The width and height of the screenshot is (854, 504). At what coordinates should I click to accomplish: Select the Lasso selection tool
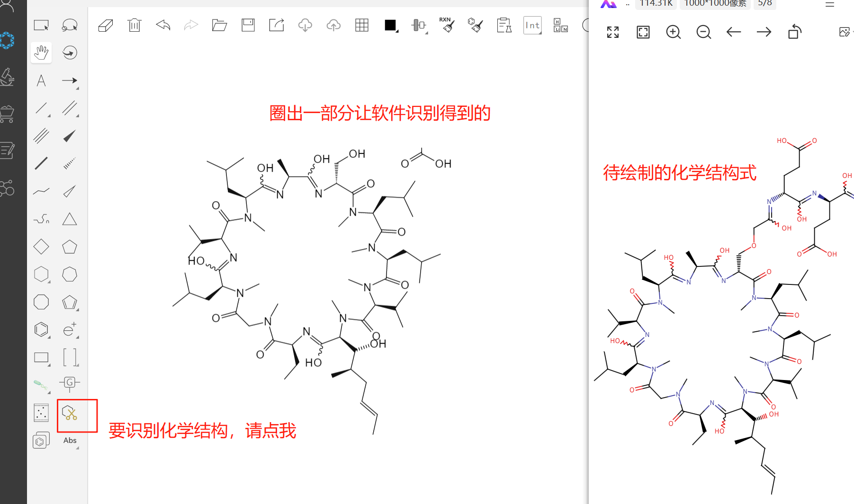pyautogui.click(x=70, y=25)
